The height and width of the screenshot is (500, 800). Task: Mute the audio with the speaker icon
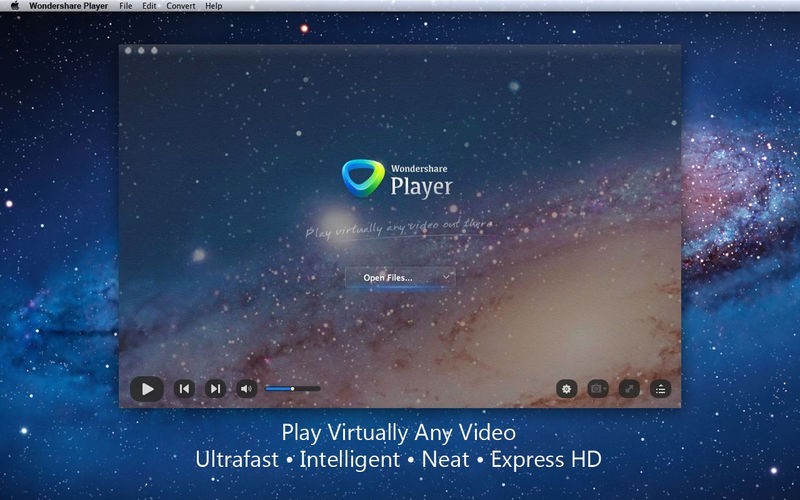[246, 389]
